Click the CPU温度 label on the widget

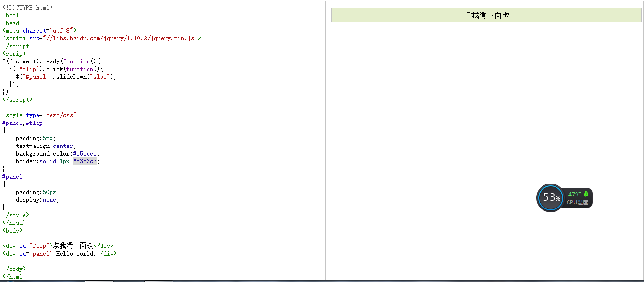[577, 202]
